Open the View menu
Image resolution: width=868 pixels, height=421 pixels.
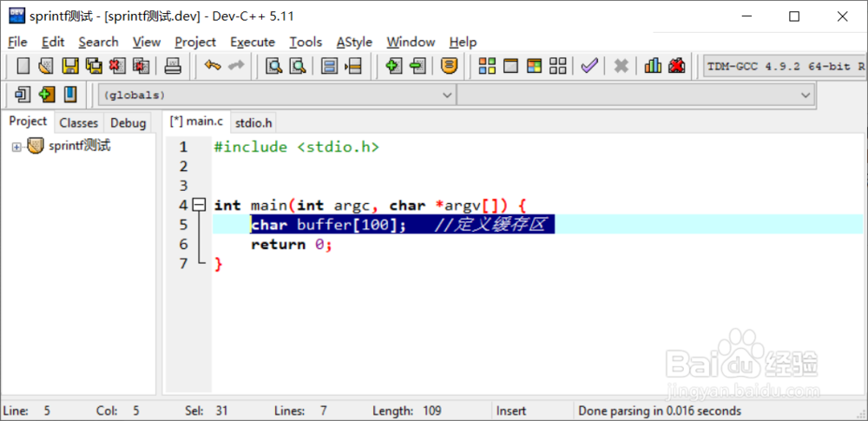(x=147, y=42)
